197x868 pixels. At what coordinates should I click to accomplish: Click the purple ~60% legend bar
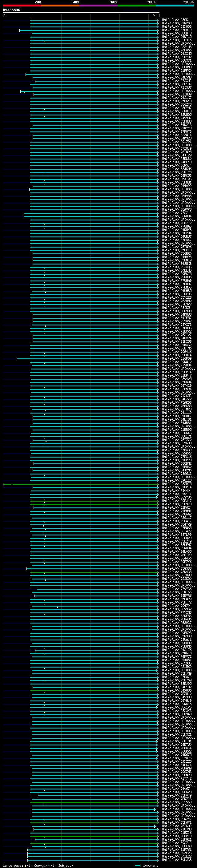(99, 6)
